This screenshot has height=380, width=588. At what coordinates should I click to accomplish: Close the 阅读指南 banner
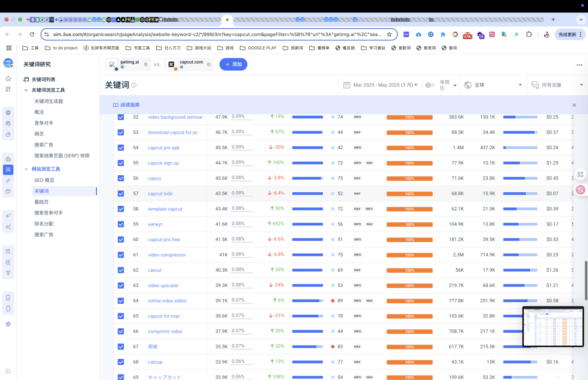pyautogui.click(x=574, y=105)
